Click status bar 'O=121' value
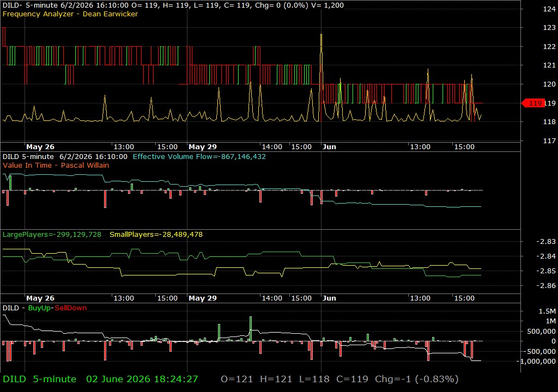This screenshot has height=392, width=558. [x=236, y=379]
